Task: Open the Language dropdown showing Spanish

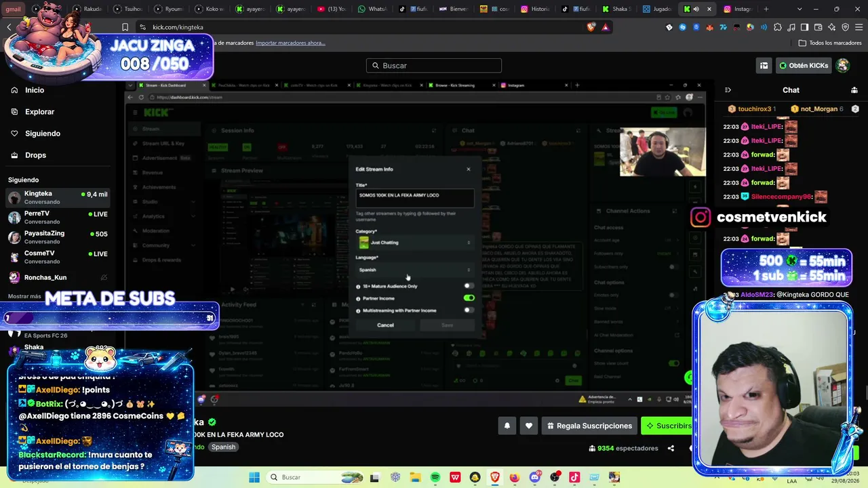Action: point(414,270)
